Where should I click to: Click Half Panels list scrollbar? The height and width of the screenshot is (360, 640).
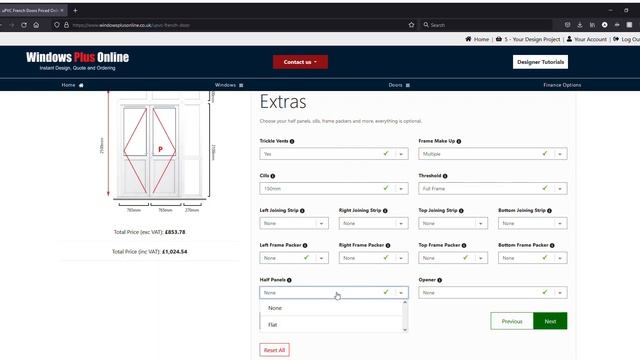(x=405, y=317)
